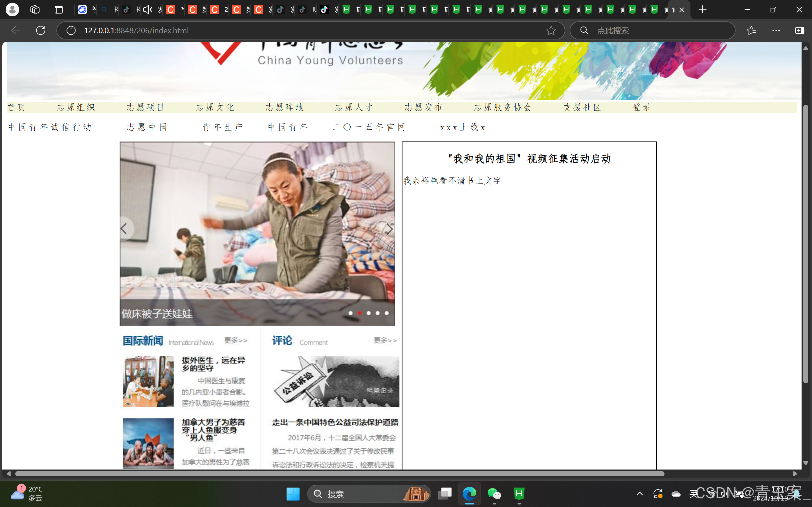Click the browser refresh icon
Screen dimensions: 812x507
point(41,30)
